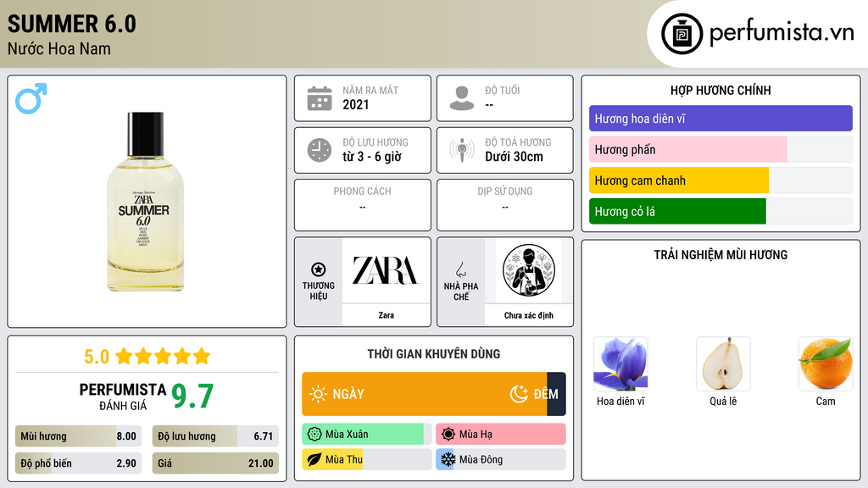Screen dimensions: 868x488
Task: Click the Dịp sử dụng card
Action: [505, 205]
